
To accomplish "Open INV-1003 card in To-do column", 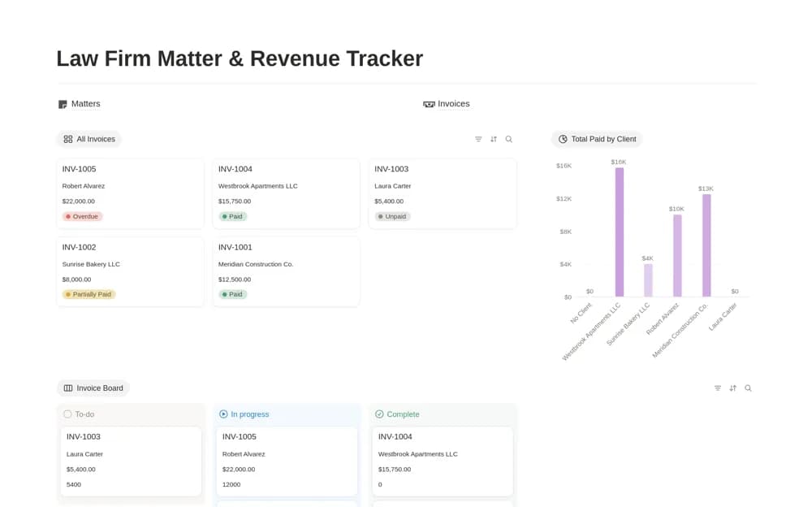I will (131, 461).
